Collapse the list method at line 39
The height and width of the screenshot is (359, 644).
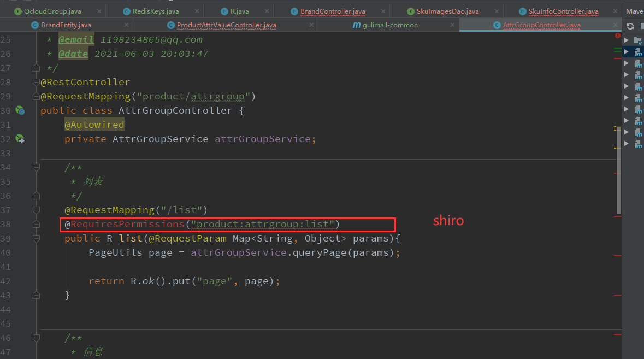[36, 239]
